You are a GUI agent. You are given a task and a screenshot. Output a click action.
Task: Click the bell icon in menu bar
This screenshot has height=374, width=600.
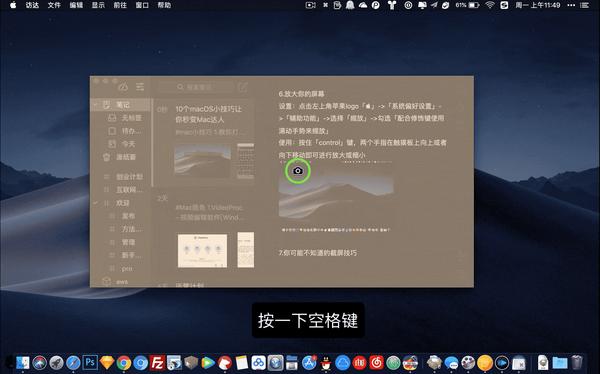coord(350,5)
